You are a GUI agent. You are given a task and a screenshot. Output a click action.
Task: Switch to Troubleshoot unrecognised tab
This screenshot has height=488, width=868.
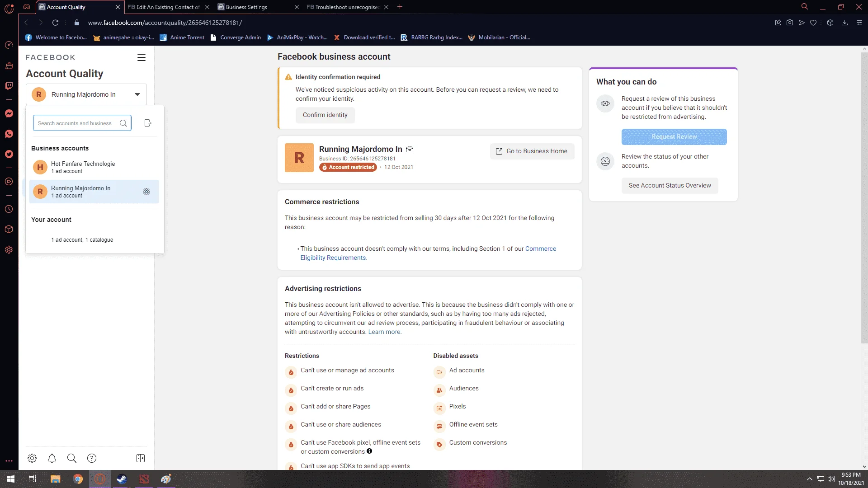[347, 7]
